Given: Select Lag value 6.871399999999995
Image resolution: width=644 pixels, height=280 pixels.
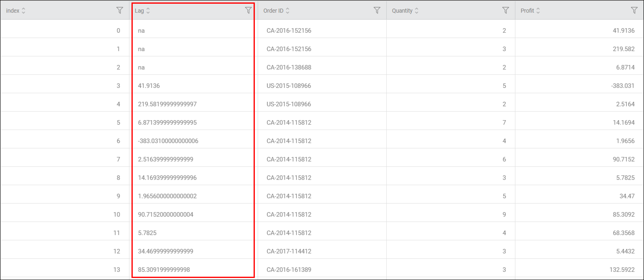Looking at the screenshot, I should pyautogui.click(x=167, y=122).
